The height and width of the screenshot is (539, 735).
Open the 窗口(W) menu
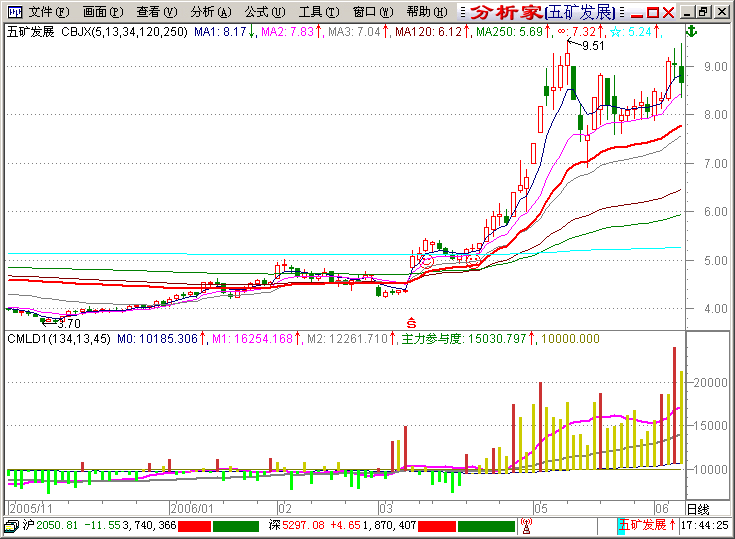click(373, 12)
